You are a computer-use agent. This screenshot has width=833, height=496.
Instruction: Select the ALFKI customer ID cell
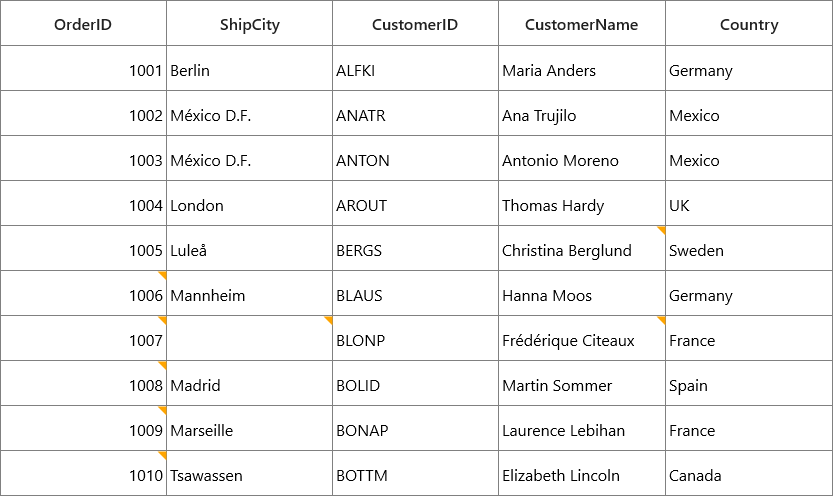click(x=415, y=69)
